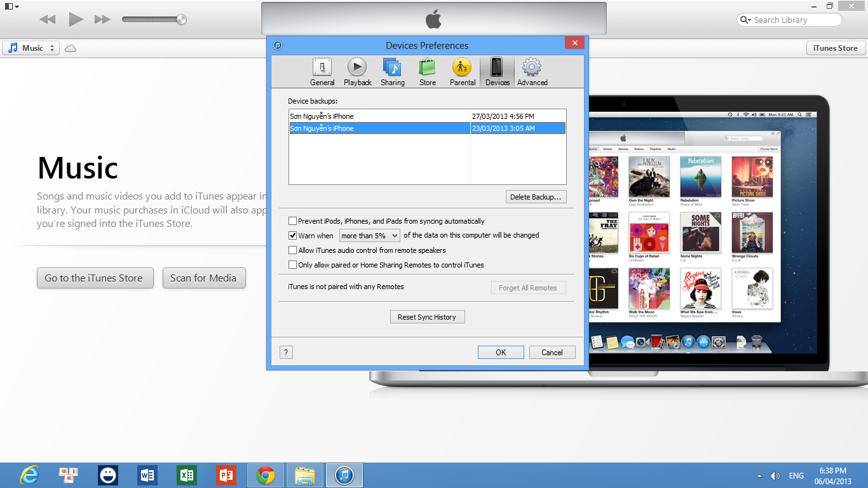Open the Music library dropdown

tap(31, 48)
